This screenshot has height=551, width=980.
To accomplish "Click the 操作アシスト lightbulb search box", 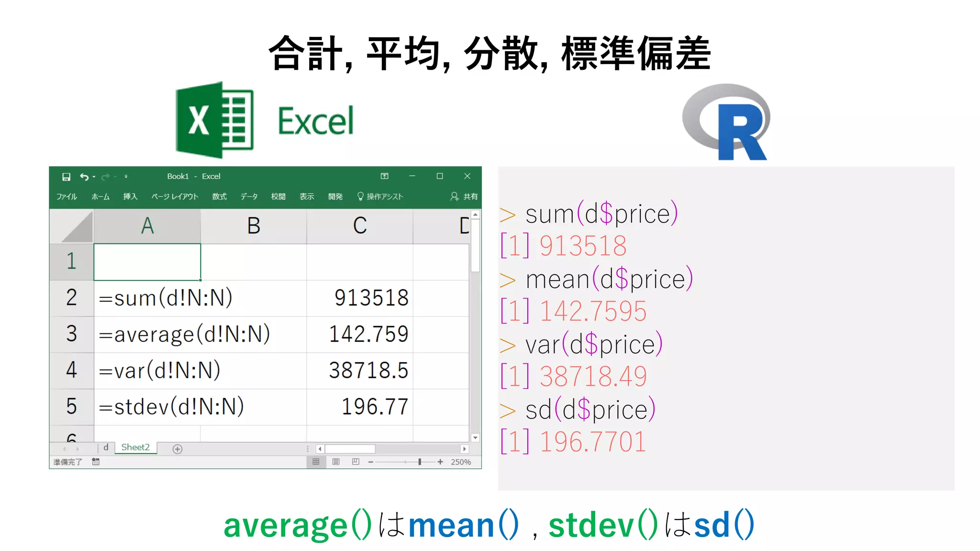I will click(x=380, y=197).
